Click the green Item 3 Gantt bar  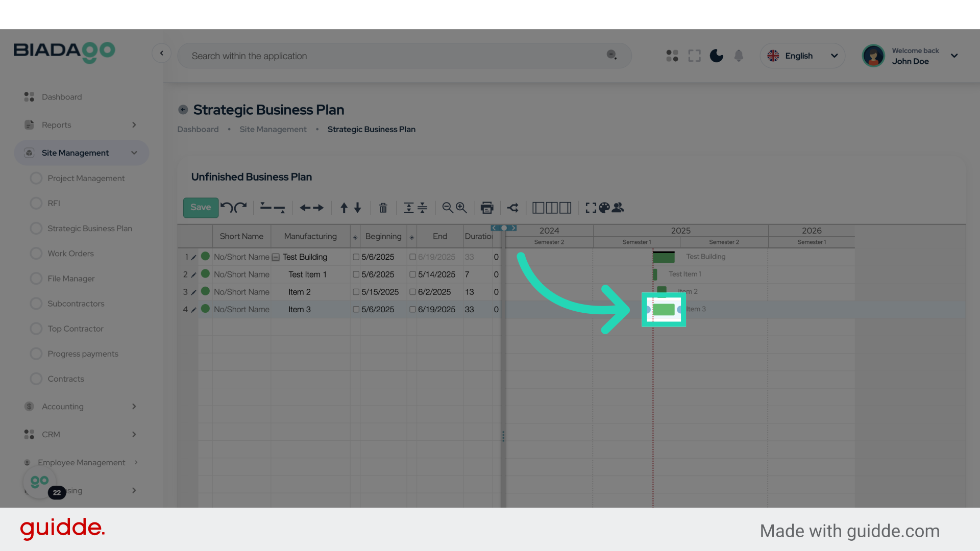click(x=664, y=309)
